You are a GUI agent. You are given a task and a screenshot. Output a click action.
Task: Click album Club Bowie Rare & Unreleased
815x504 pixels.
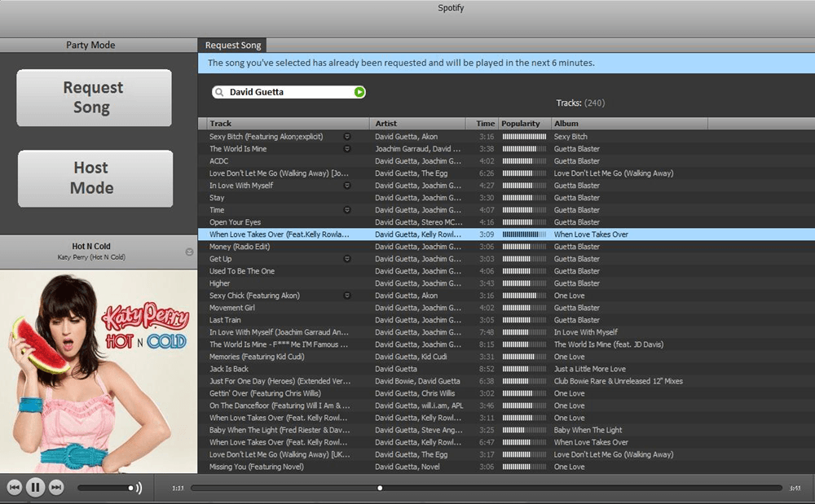[618, 381]
